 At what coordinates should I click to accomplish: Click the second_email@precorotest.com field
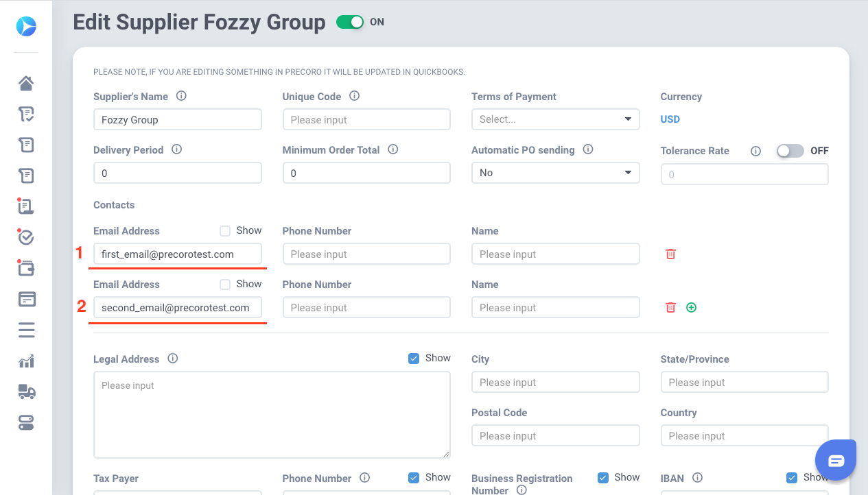click(177, 307)
